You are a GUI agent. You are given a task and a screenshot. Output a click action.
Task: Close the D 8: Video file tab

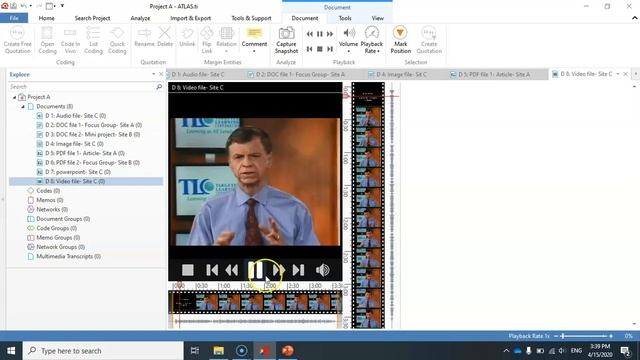[x=625, y=74]
